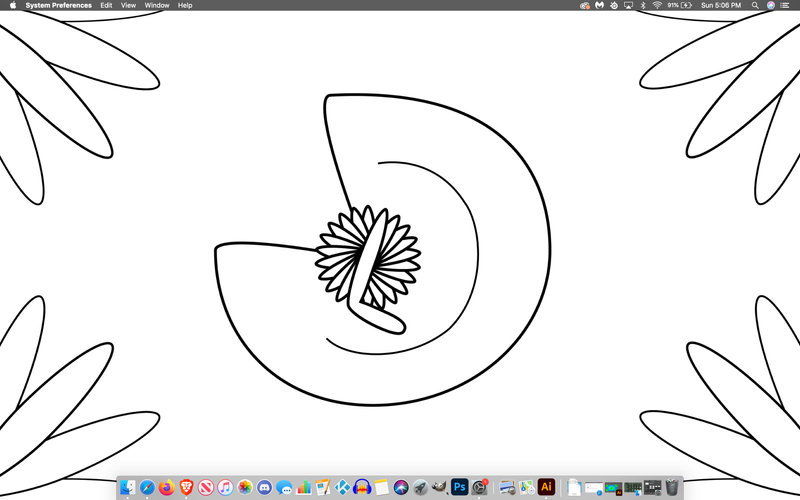
Task: Launch Kodi from the Dock
Action: 342,487
